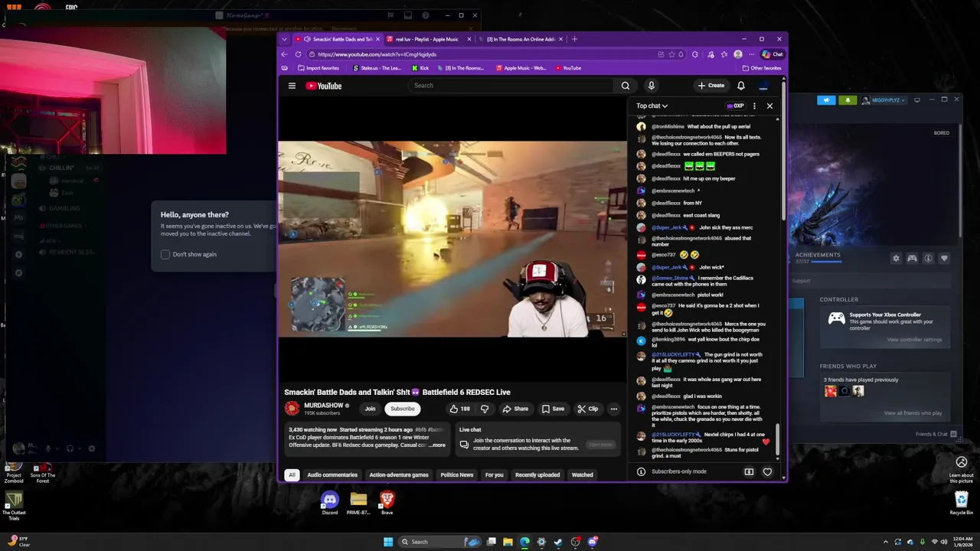
Task: Select the Audio commentaries chip
Action: (x=332, y=475)
